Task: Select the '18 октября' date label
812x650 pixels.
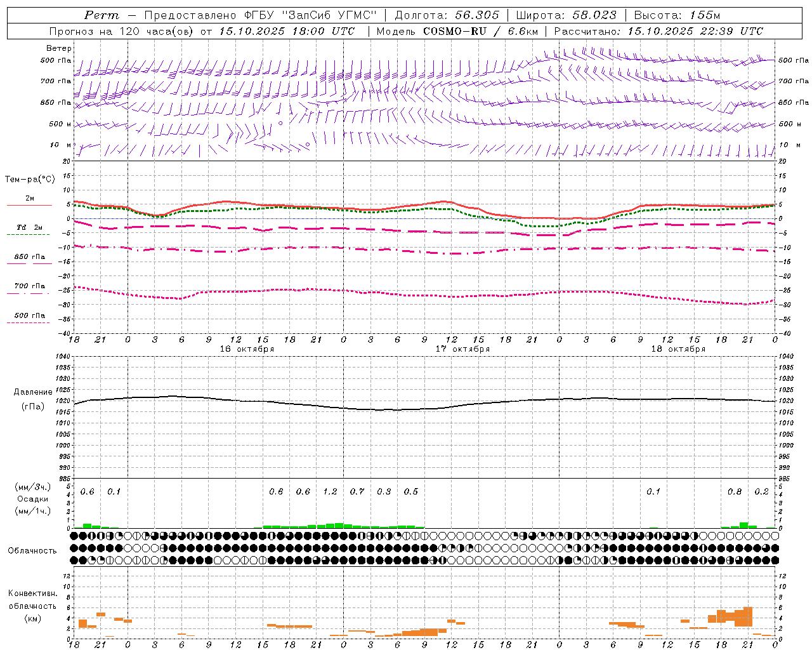Action: 678,349
